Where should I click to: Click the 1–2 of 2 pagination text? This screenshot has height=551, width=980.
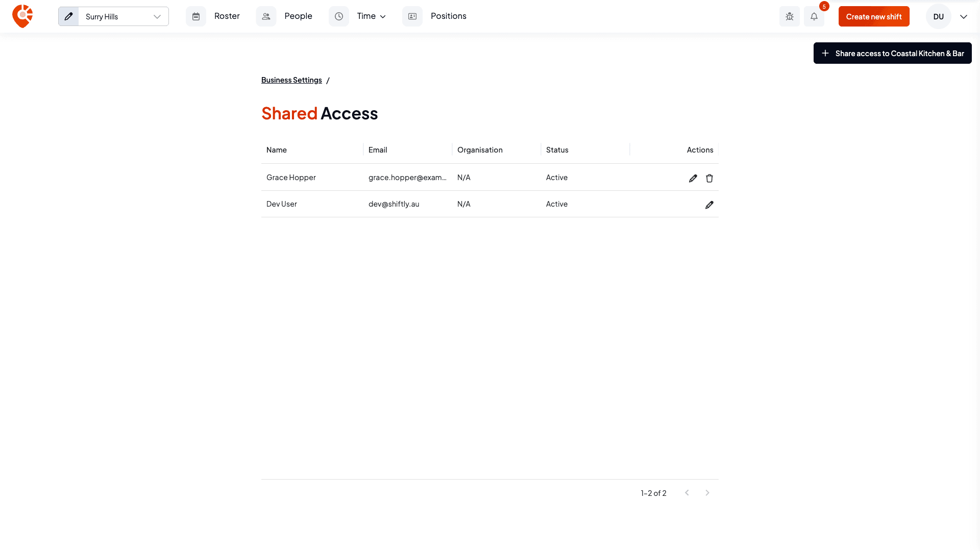653,493
